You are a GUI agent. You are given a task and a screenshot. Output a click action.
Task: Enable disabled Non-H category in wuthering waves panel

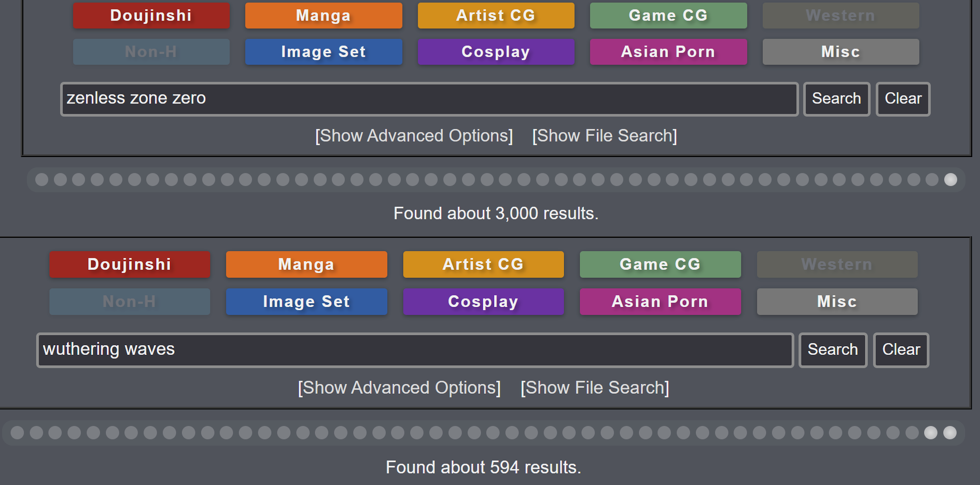pos(130,302)
